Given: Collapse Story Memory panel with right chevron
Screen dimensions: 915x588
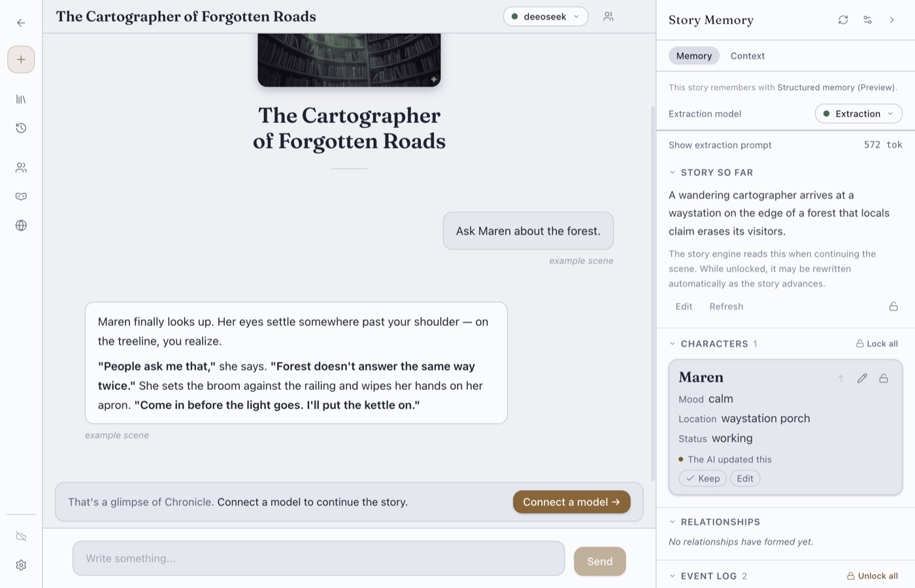Looking at the screenshot, I should tap(892, 20).
